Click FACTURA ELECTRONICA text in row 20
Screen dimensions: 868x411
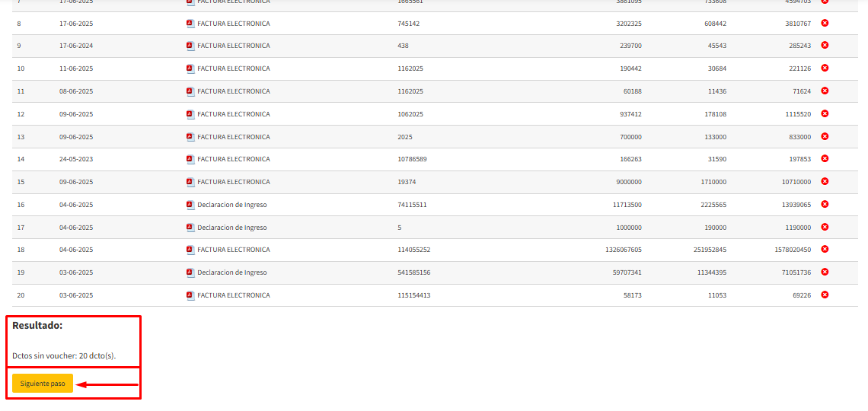[233, 295]
